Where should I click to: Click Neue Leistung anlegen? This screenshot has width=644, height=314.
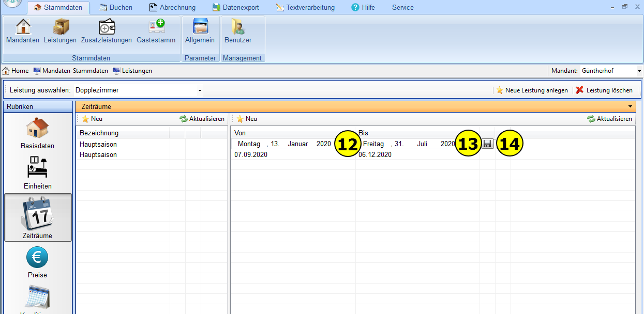[532, 90]
